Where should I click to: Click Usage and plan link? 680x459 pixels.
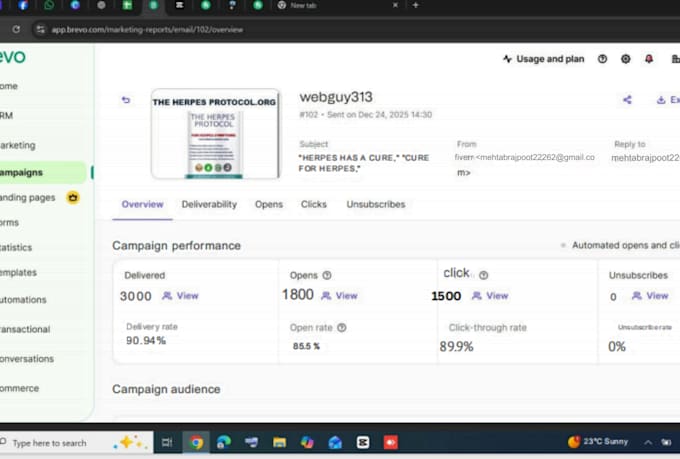tap(543, 59)
